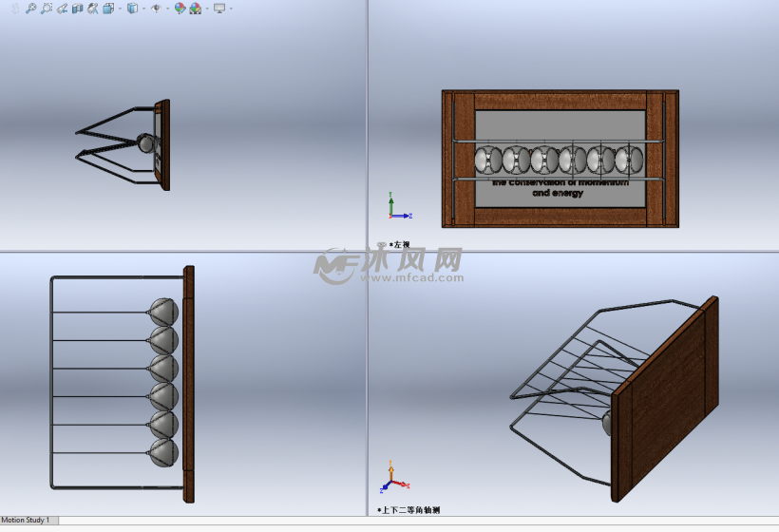This screenshot has width=779, height=532.
Task: Expand the View Orientation dropdown arrow
Action: click(x=120, y=9)
